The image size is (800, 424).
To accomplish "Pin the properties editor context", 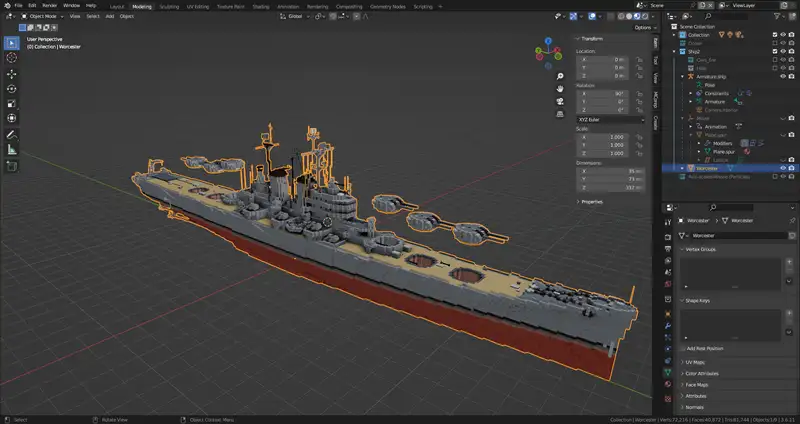I will [792, 220].
